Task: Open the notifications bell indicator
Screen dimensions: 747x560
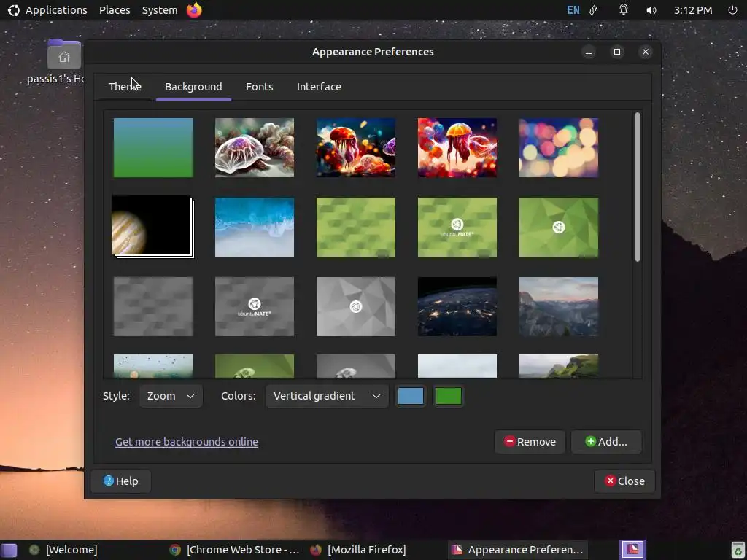Action: [623, 10]
